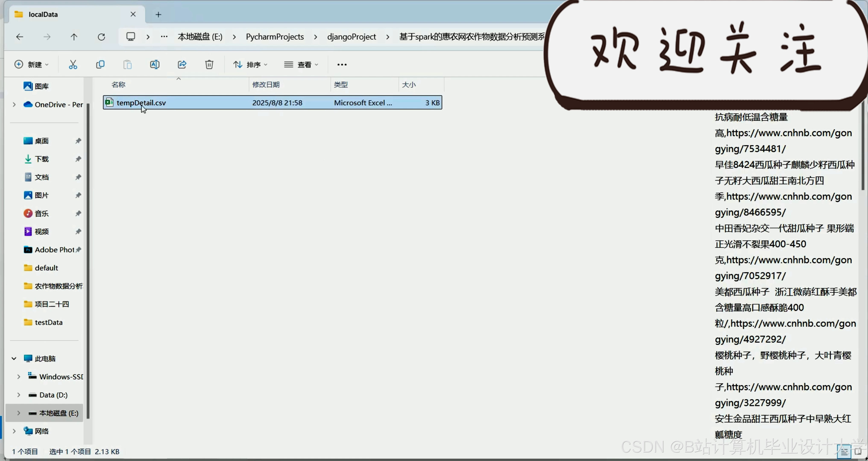This screenshot has width=868, height=461.
Task: Switch to large icons view toggle
Action: click(858, 452)
